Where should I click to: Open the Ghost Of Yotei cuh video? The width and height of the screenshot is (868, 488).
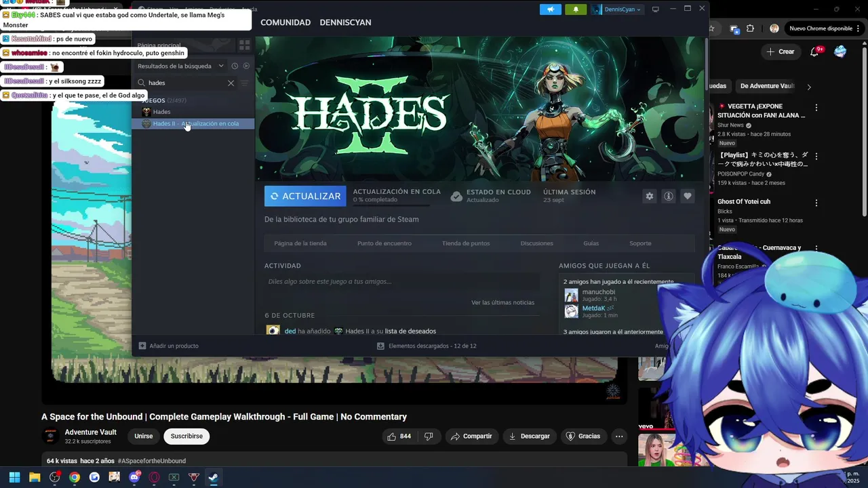(x=744, y=202)
